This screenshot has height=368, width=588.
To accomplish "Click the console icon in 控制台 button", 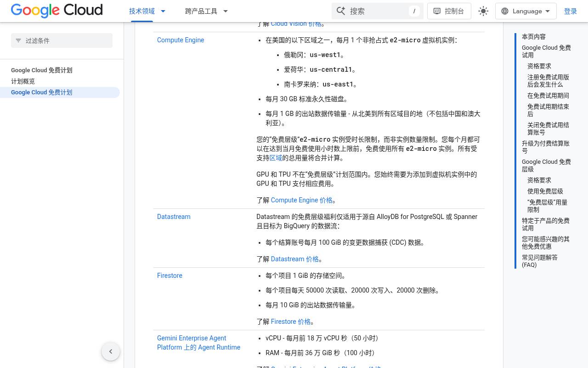I will click(x=437, y=11).
